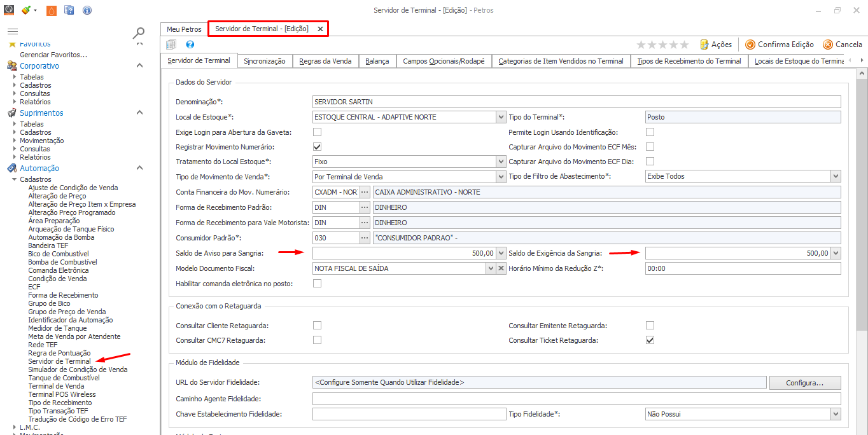Viewport: 868px width, 435px height.
Task: Open the Gerenciar Favoritos... link
Action: pos(53,55)
